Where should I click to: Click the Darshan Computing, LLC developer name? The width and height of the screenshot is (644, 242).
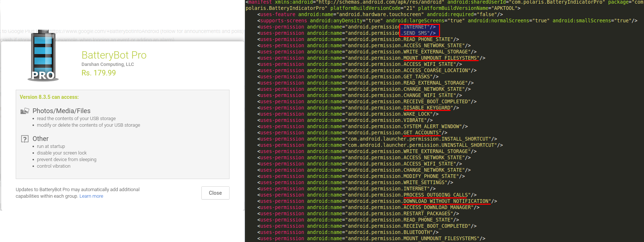(x=108, y=64)
